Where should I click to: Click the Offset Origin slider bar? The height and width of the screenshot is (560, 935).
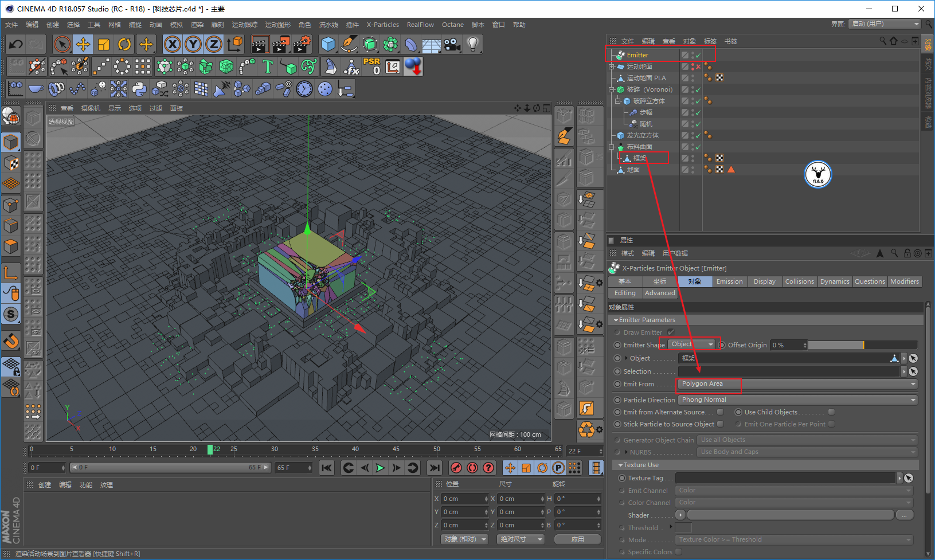pos(863,345)
